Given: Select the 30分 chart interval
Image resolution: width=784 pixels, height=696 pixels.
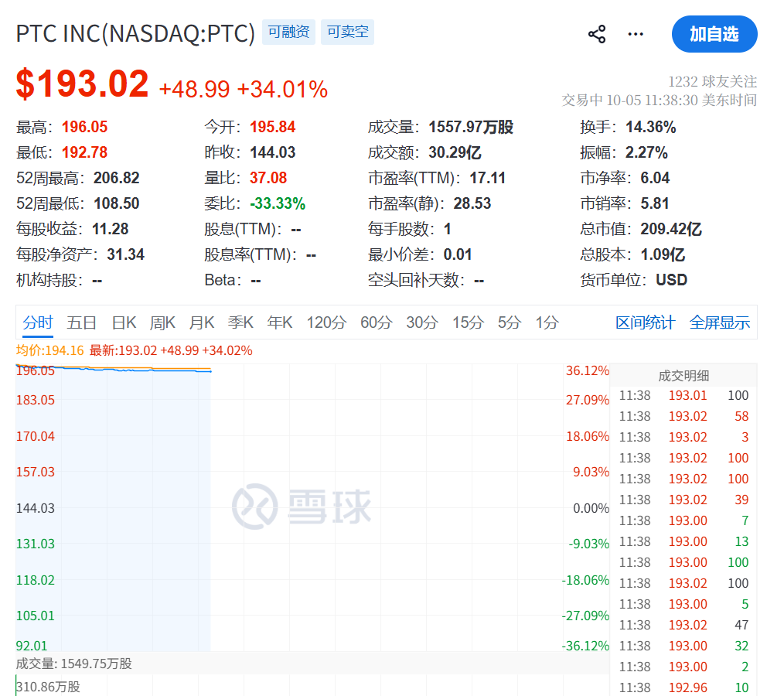Looking at the screenshot, I should [422, 322].
